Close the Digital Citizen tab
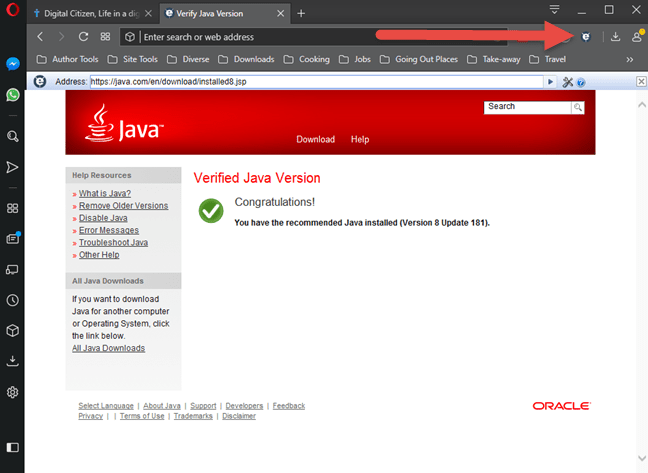 pos(148,14)
